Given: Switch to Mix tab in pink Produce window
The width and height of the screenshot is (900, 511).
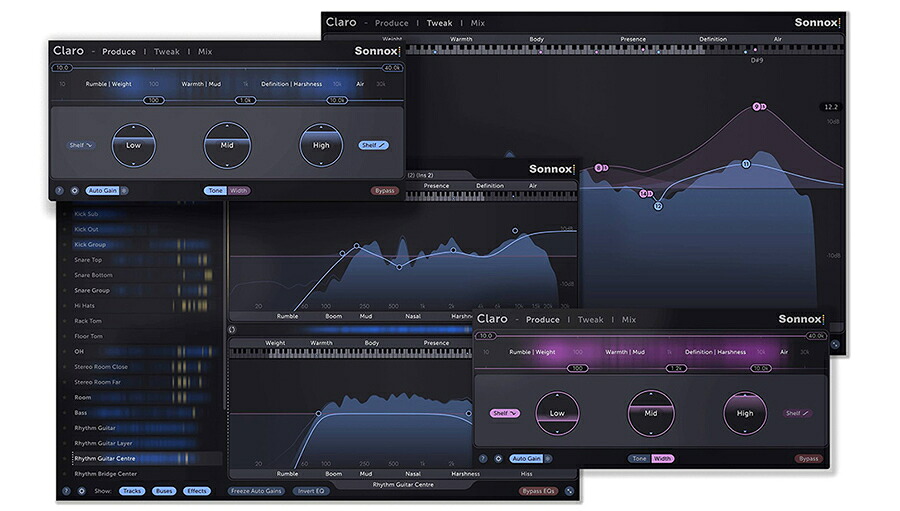Looking at the screenshot, I should point(629,320).
